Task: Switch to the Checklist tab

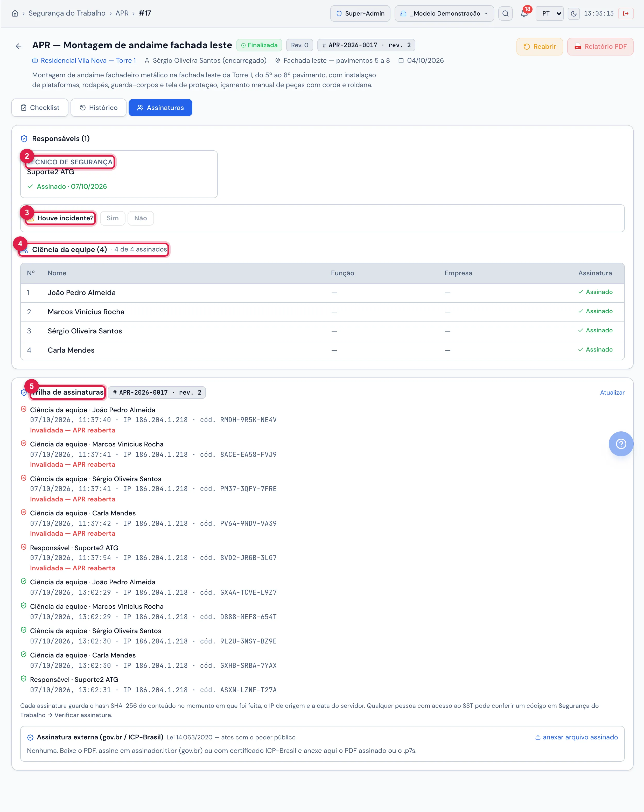Action: coord(40,108)
